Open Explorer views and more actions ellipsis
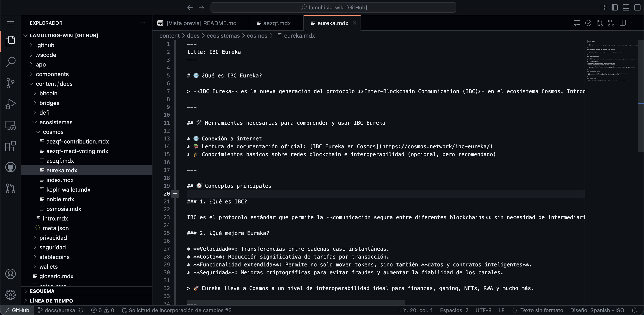The width and height of the screenshot is (644, 315). pyautogui.click(x=142, y=23)
